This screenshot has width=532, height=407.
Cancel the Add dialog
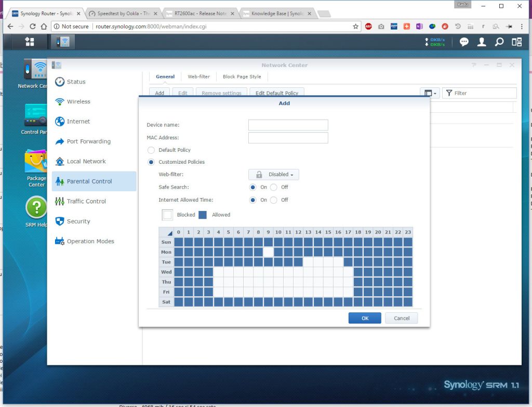coord(401,318)
